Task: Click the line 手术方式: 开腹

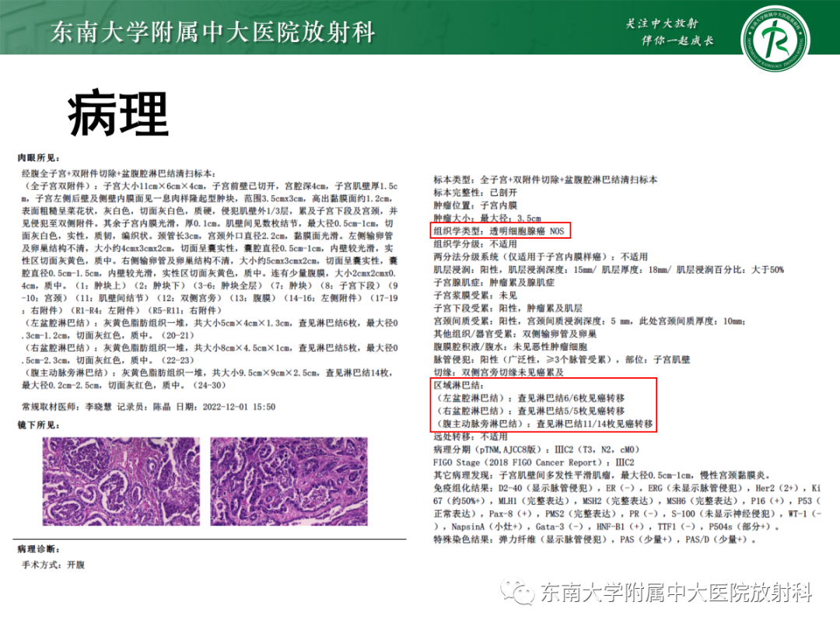Action: click(53, 565)
